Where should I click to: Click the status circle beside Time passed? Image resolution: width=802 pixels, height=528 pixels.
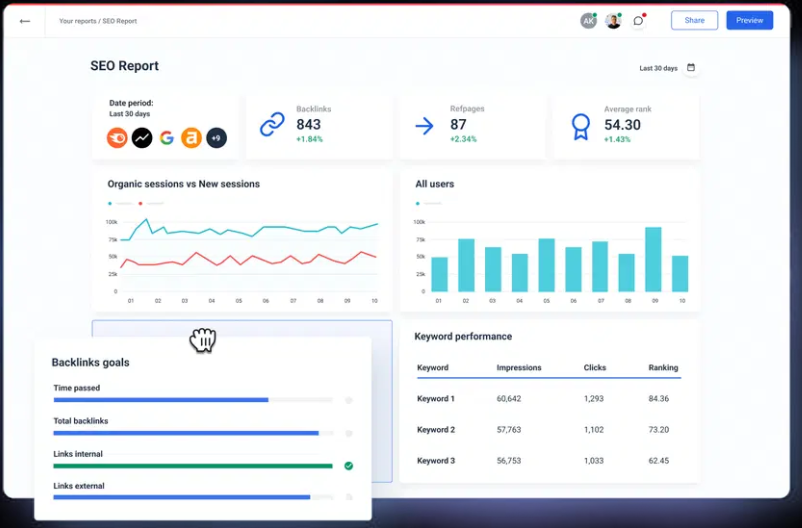(348, 400)
